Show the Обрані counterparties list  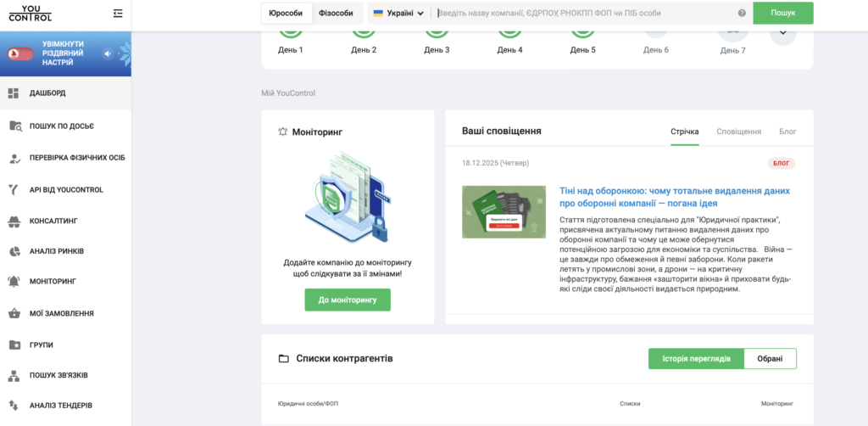(770, 359)
